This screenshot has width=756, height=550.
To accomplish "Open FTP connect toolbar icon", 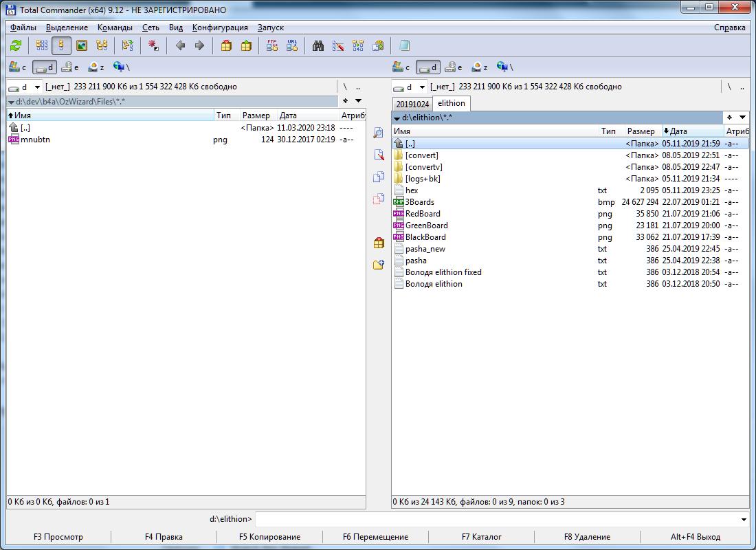I will coord(272,46).
